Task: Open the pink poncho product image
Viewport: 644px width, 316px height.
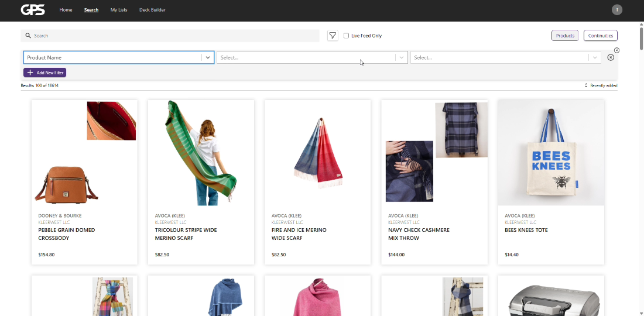Action: click(318, 297)
